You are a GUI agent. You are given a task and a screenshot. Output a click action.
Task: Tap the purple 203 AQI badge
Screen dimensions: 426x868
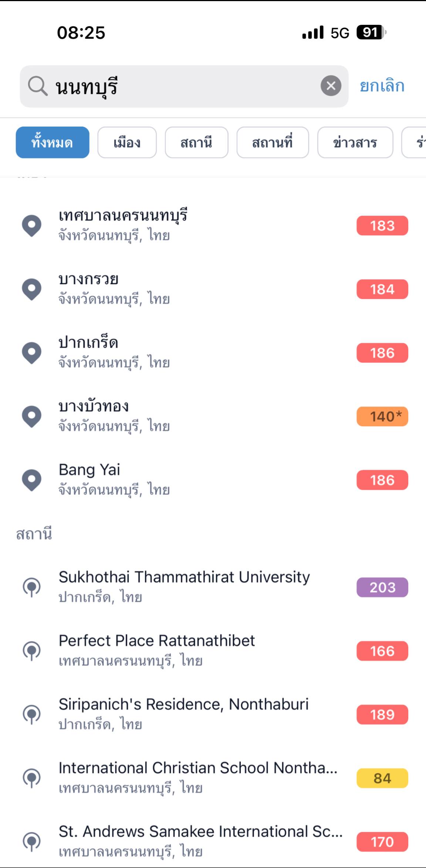[x=382, y=587]
